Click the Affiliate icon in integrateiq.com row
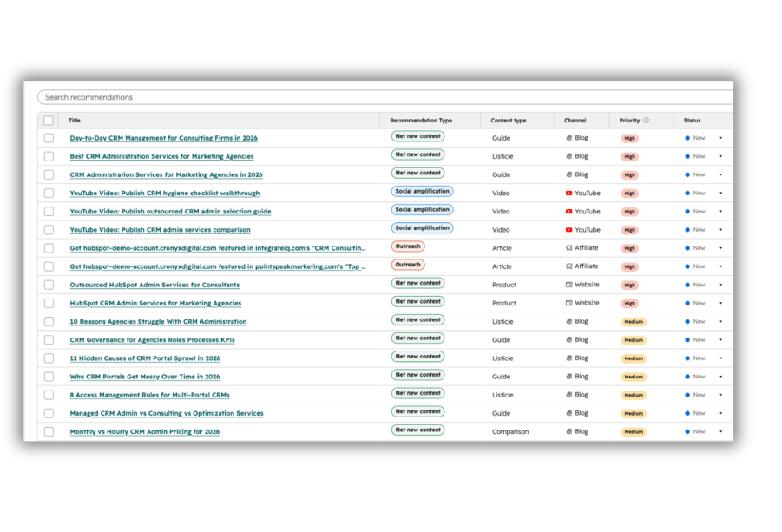Image resolution: width=782 pixels, height=532 pixels. click(568, 248)
